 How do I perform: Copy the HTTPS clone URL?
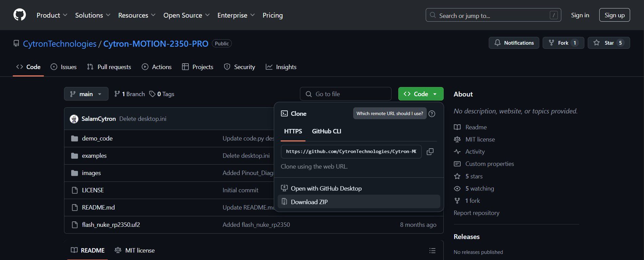coord(430,152)
